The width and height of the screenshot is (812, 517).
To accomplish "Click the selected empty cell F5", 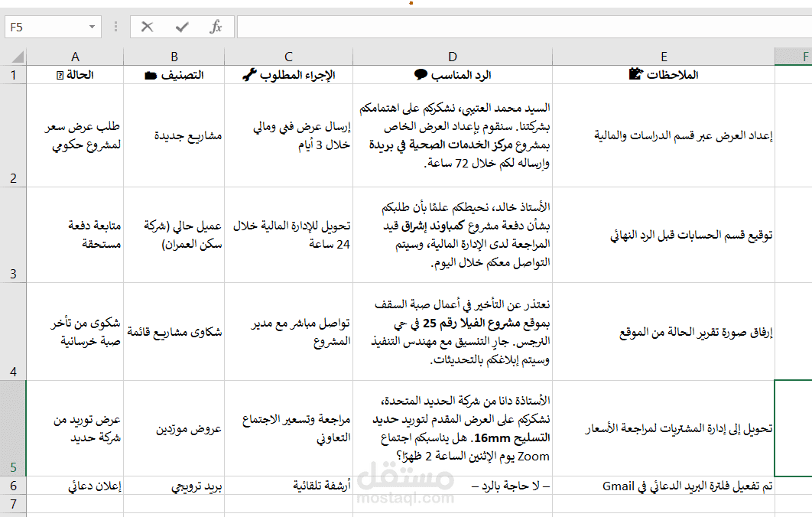I will [794, 428].
